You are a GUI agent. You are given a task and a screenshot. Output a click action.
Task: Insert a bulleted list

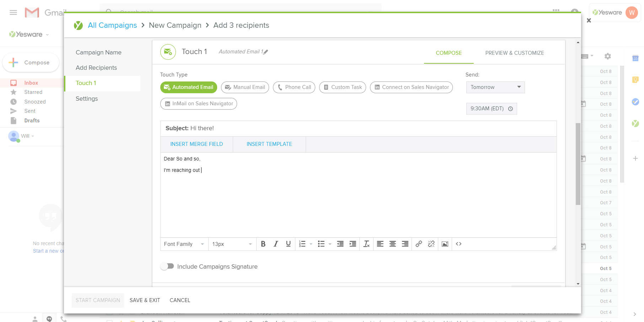[x=321, y=244]
